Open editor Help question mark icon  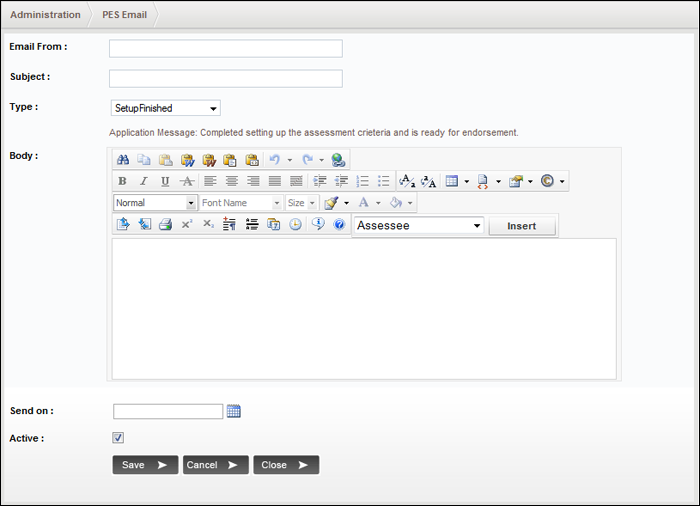point(339,224)
